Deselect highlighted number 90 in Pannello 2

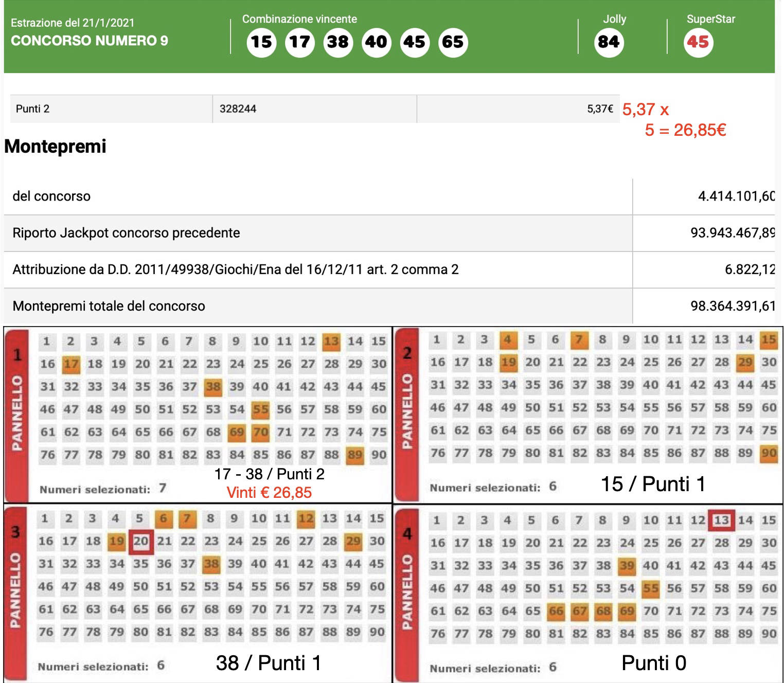tap(769, 453)
